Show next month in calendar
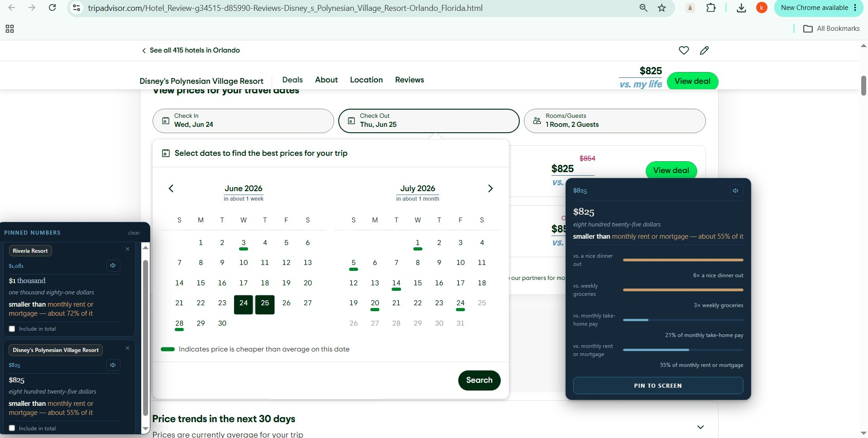The image size is (868, 438). (x=490, y=188)
